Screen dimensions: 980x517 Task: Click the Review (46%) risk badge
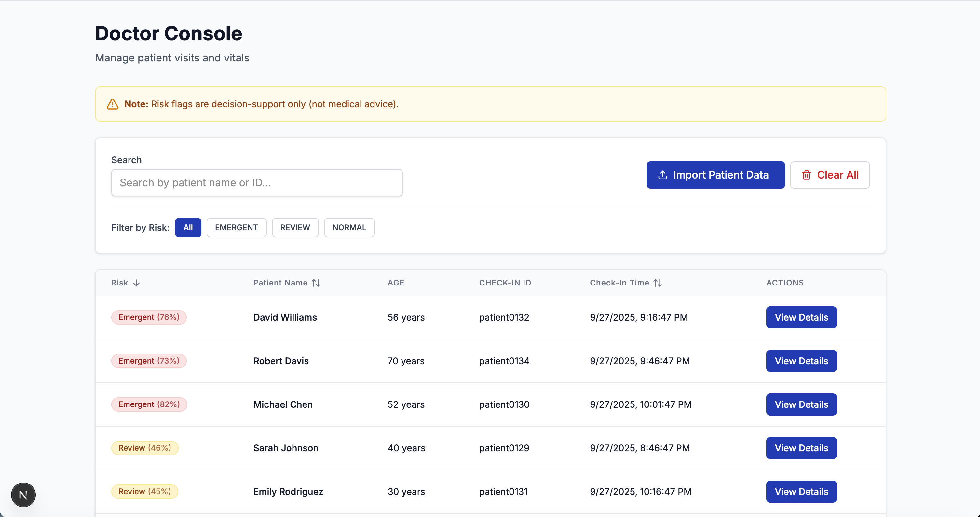click(x=144, y=448)
